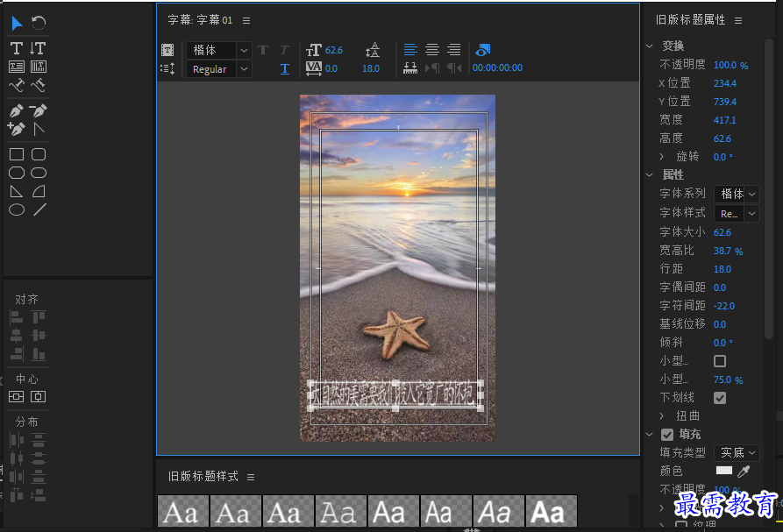783x532 pixels.
Task: Click the 字符间距 value -22.0
Action: pyautogui.click(x=724, y=306)
